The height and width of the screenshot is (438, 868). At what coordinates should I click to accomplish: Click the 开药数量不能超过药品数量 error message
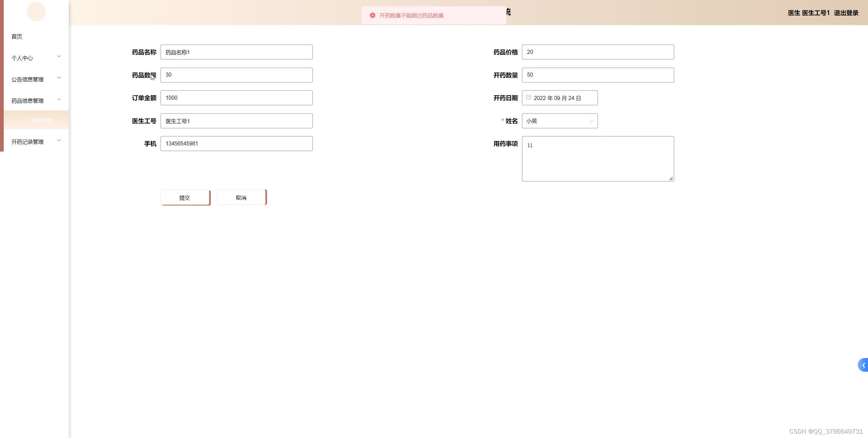(x=411, y=16)
